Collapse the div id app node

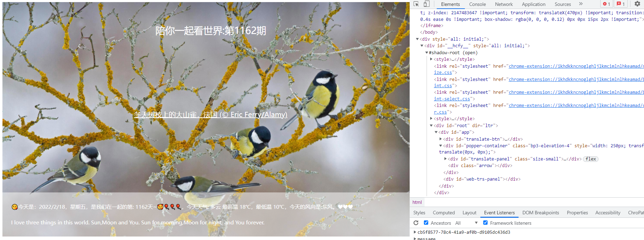(436, 132)
